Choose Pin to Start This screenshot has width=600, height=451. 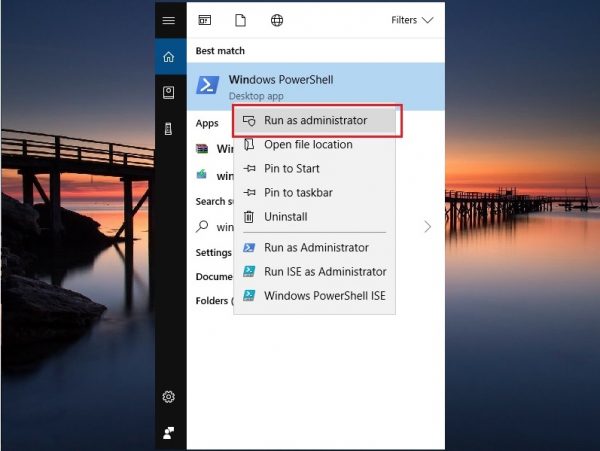tap(315, 169)
